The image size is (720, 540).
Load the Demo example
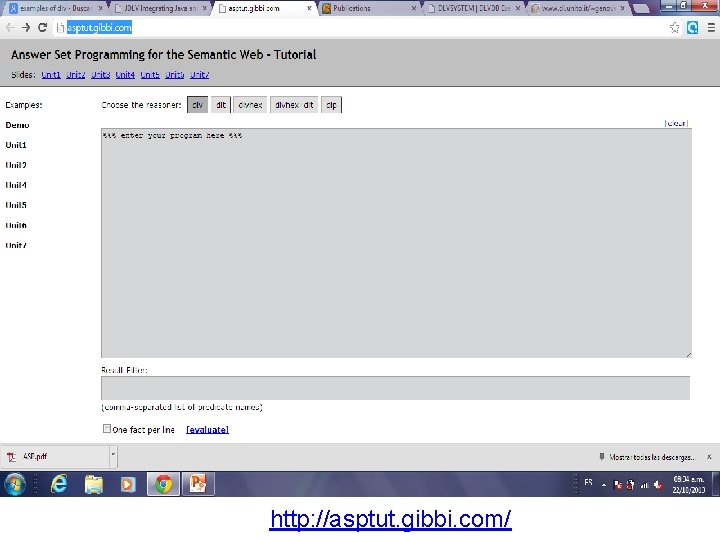[17, 125]
